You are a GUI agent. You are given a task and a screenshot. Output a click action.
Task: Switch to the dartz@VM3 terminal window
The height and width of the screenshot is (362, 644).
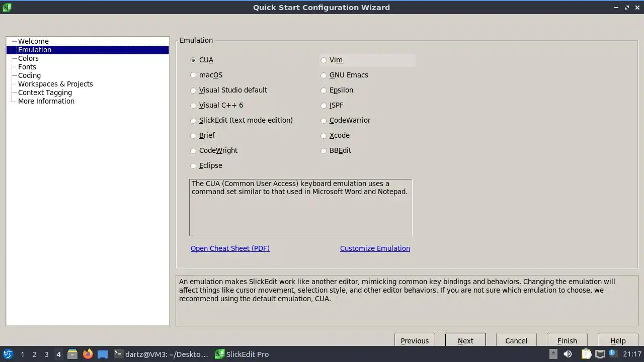tap(161, 354)
